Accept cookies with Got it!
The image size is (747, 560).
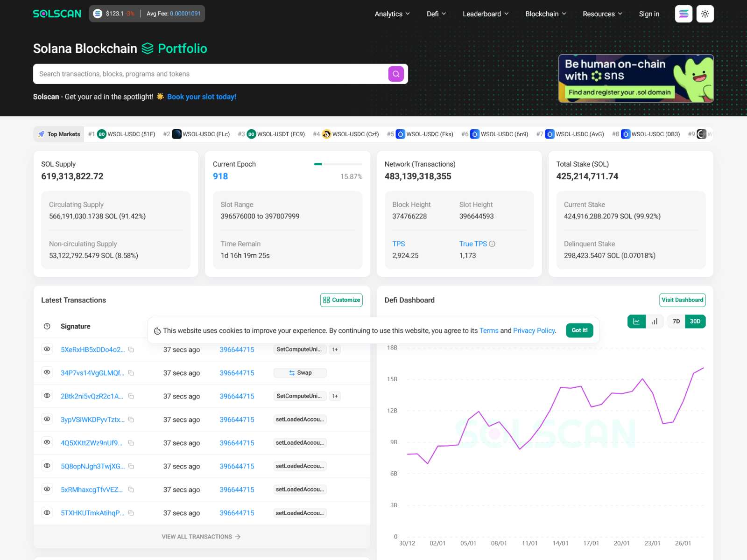click(x=579, y=330)
